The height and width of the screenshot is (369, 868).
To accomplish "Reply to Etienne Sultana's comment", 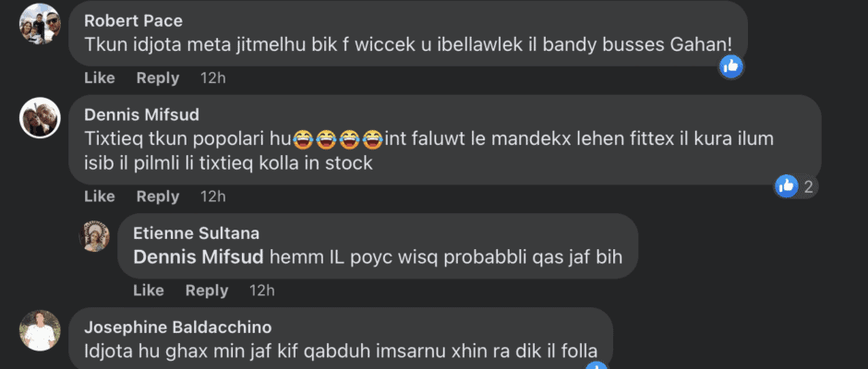I will point(207,291).
